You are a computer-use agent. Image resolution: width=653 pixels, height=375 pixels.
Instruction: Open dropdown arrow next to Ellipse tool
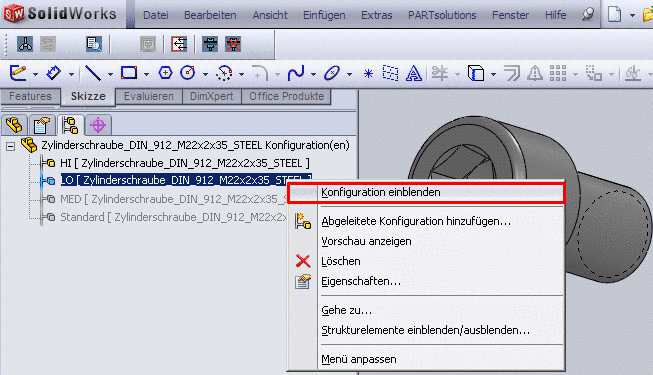point(349,75)
